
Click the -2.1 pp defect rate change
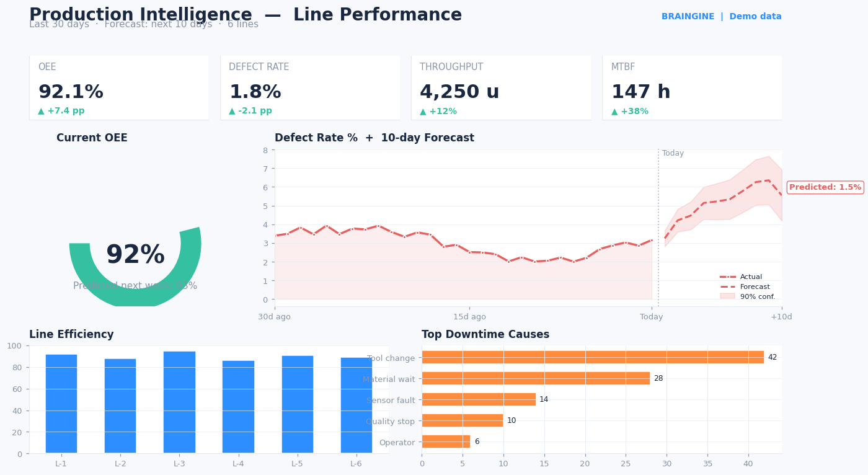point(250,111)
